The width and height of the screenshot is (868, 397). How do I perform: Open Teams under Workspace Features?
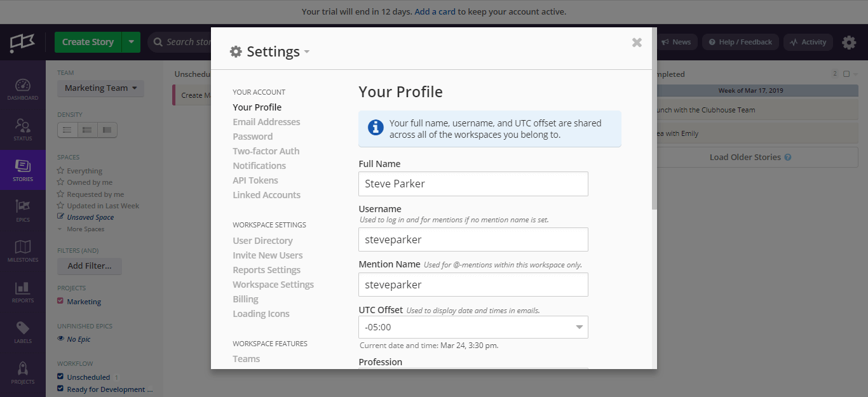247,359
